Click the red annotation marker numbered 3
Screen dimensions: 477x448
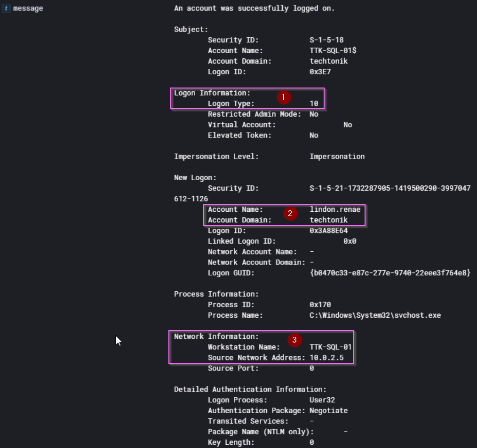coord(294,341)
